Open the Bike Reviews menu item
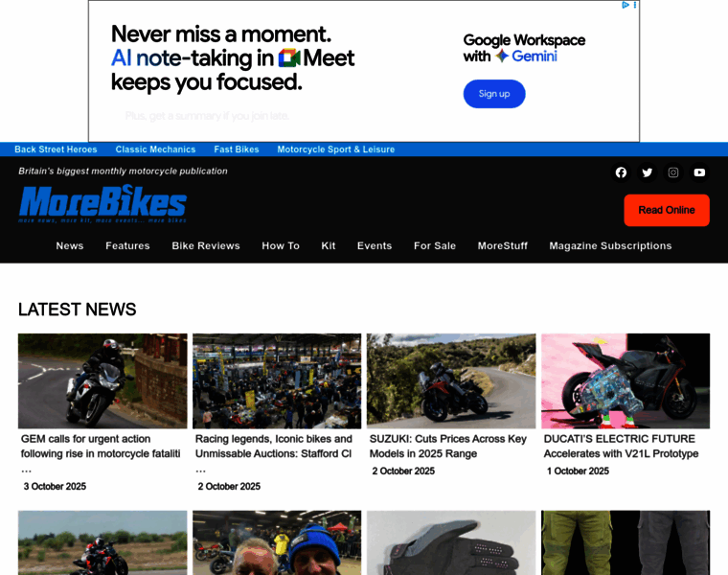This screenshot has width=728, height=575. pos(206,245)
